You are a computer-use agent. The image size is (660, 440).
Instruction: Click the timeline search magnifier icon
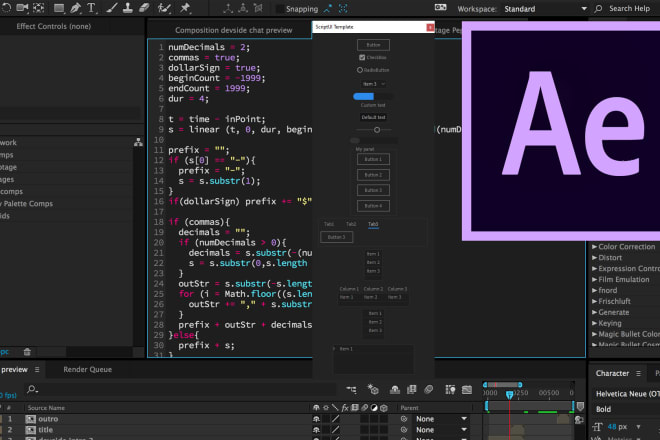tap(32, 389)
